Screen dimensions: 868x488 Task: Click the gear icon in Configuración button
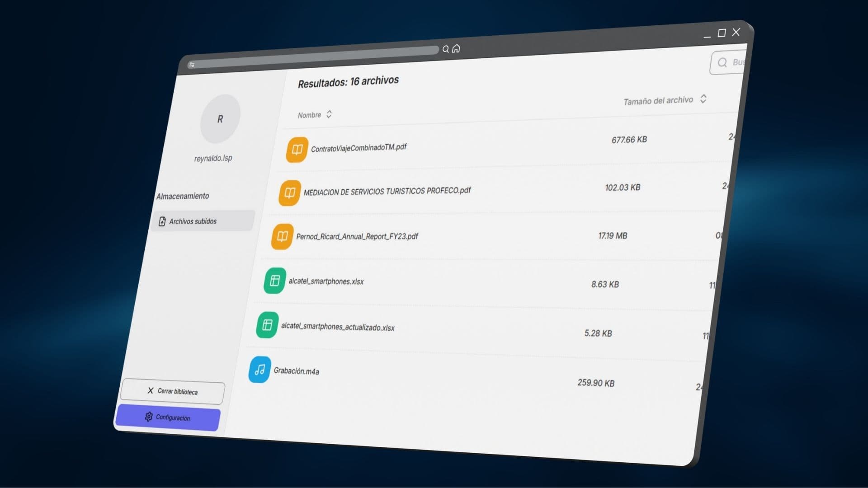point(149,416)
